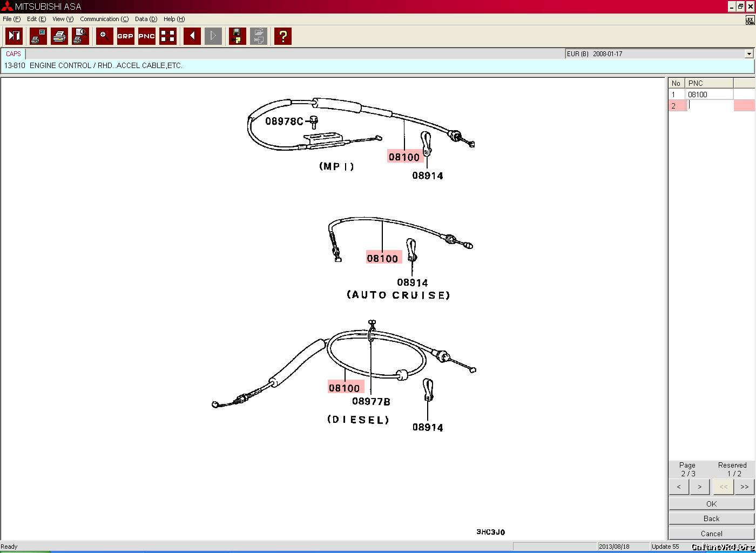Select the CAPS tab

click(x=13, y=54)
